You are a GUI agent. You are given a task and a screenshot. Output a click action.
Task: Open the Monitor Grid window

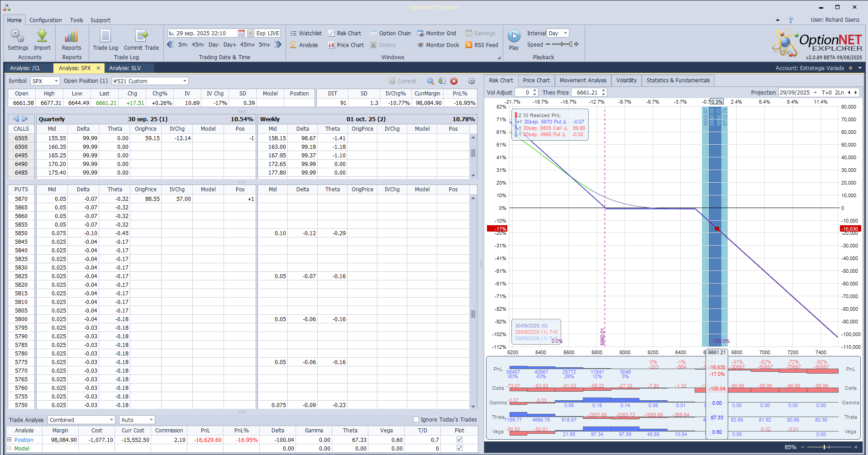click(437, 33)
